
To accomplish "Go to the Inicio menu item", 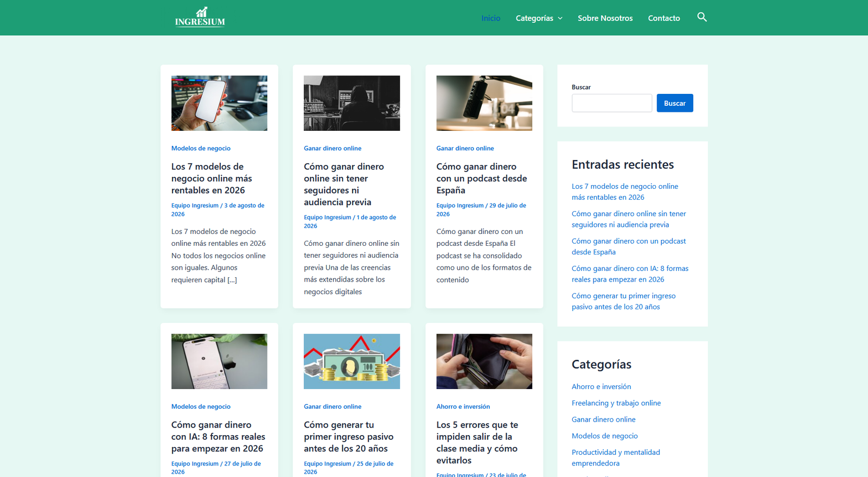I will point(490,18).
